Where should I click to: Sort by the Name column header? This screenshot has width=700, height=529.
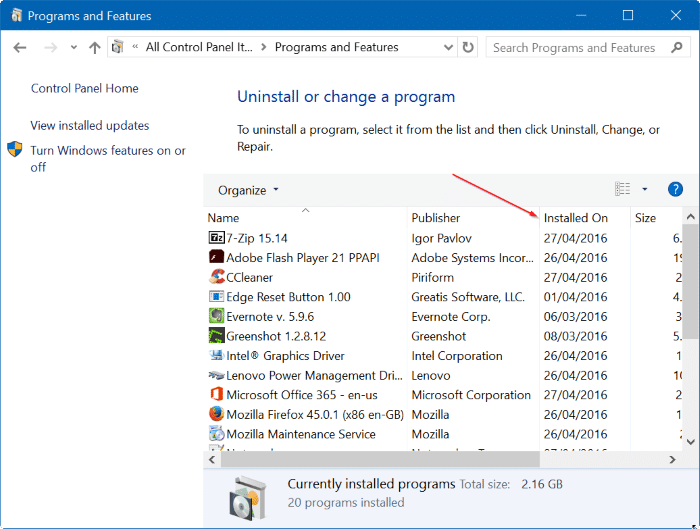pyautogui.click(x=305, y=218)
